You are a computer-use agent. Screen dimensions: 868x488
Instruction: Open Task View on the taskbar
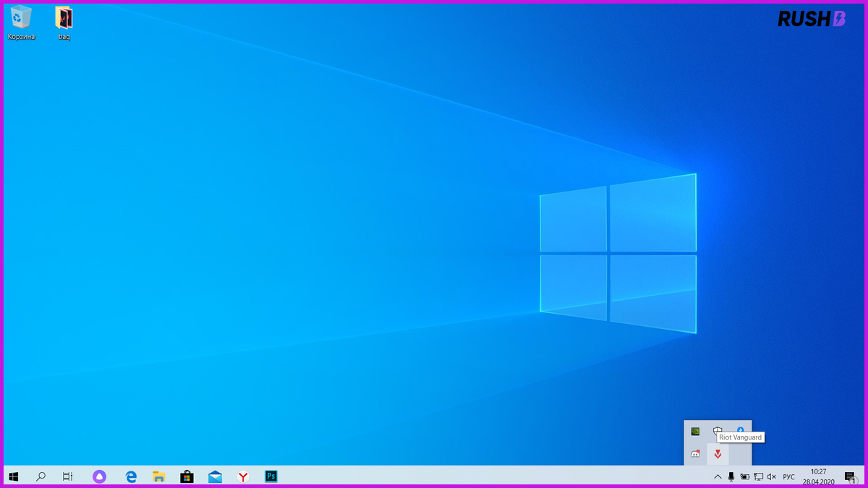[x=67, y=476]
